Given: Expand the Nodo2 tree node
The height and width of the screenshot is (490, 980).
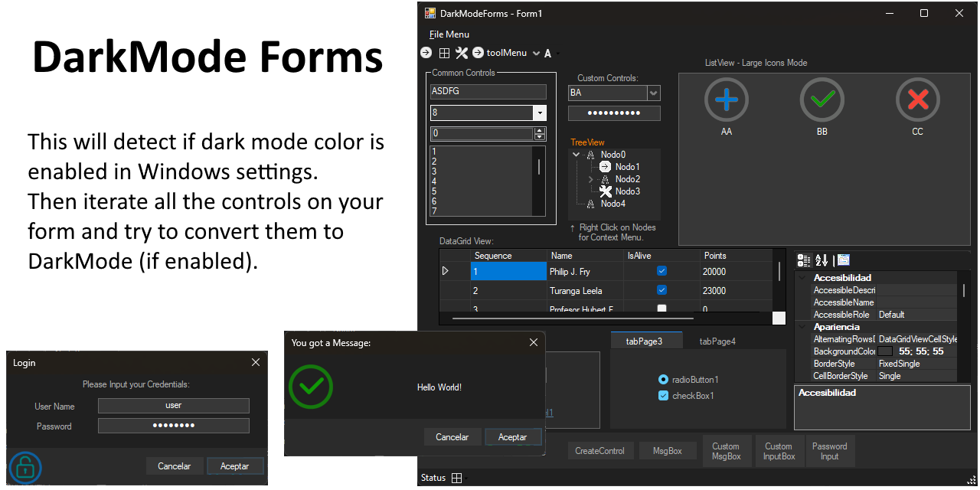Looking at the screenshot, I should coord(592,178).
